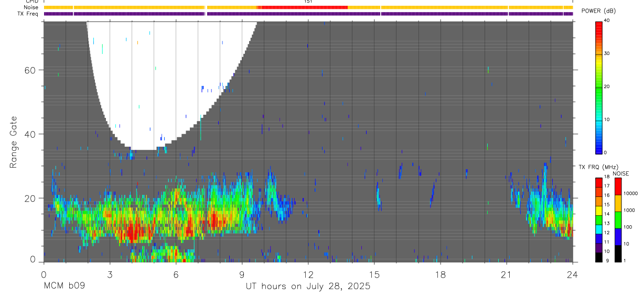Click the 30 tick on the power colorbar
Screen dimensions: 644x297
[607, 53]
